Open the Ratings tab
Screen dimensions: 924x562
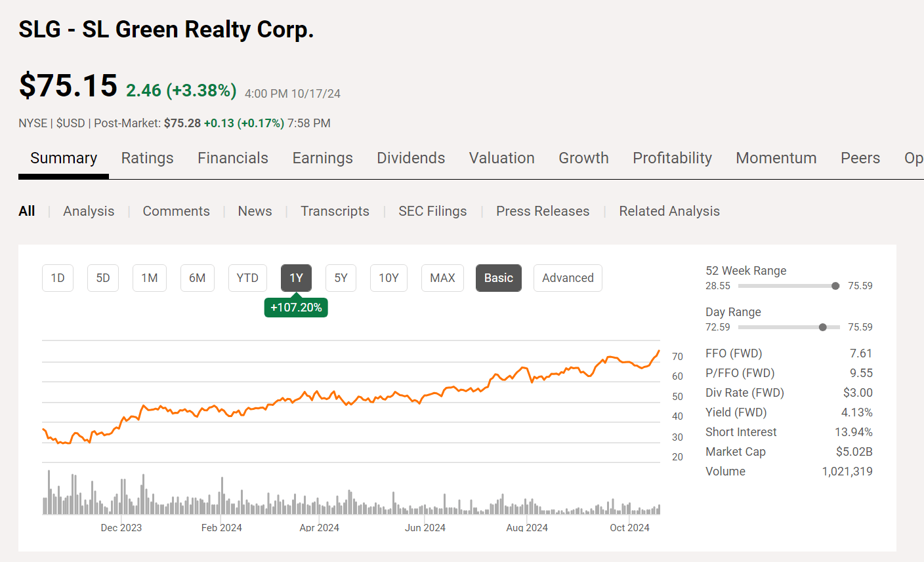(147, 158)
